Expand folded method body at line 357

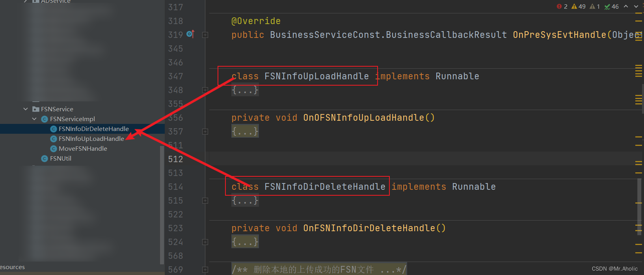click(x=205, y=131)
